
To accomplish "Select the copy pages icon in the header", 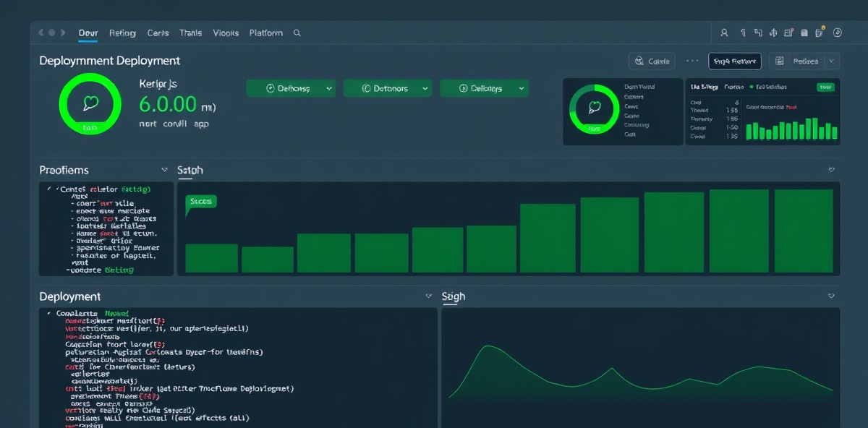I will (x=758, y=33).
